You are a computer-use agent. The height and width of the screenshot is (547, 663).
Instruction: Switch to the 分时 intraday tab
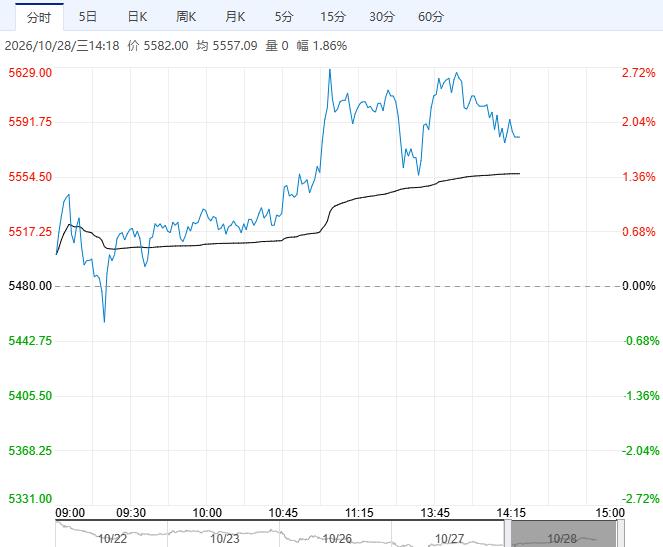[x=39, y=17]
